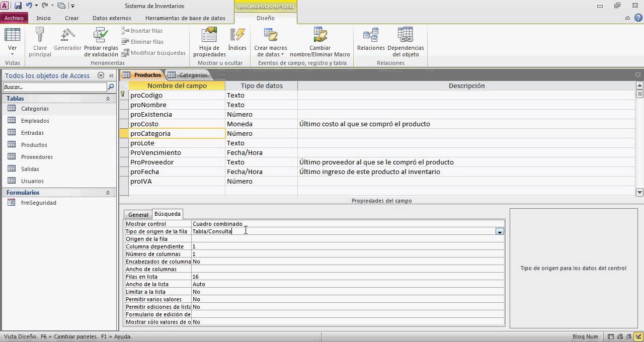Switch to Design view status icon
The height and width of the screenshot is (342, 644).
[x=638, y=337]
